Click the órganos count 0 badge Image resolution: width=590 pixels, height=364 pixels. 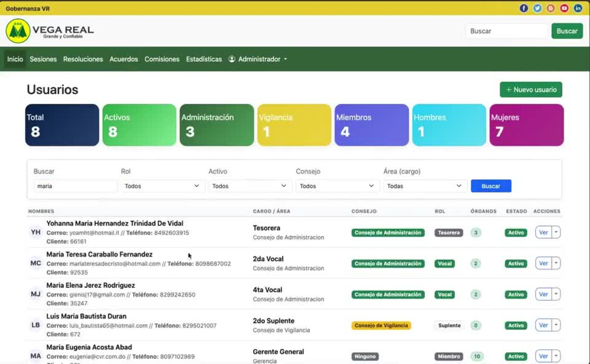point(476,325)
